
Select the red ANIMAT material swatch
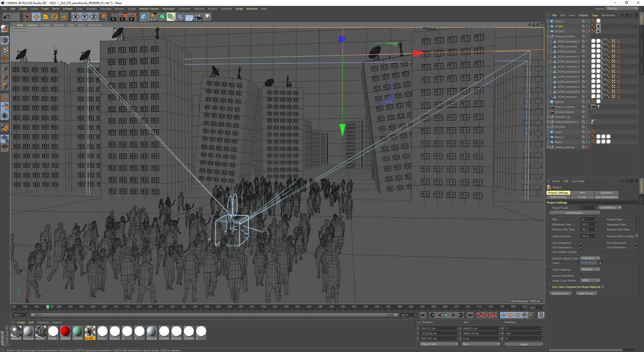[65, 331]
